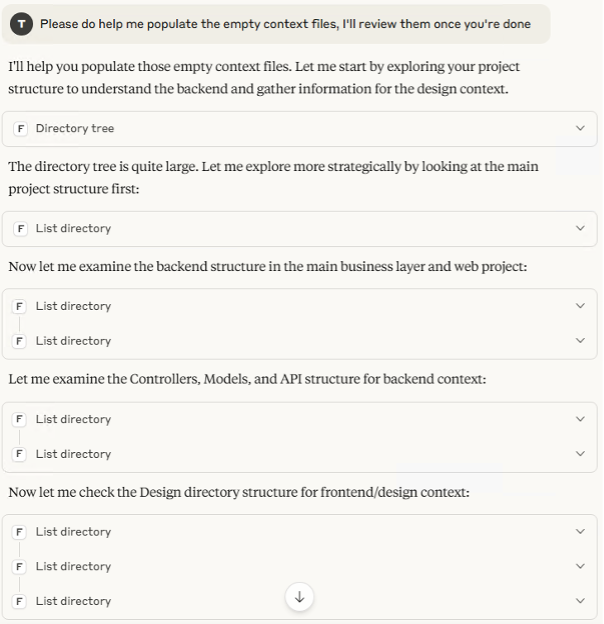Expand second List directory chevron under "business layer" text
604x624 pixels.
(x=580, y=341)
